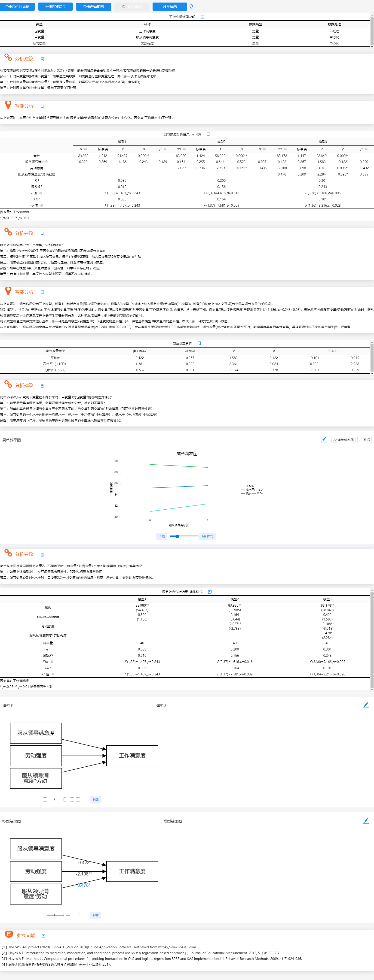Toggle the 高水平(+1SD) legend series

tap(252, 490)
